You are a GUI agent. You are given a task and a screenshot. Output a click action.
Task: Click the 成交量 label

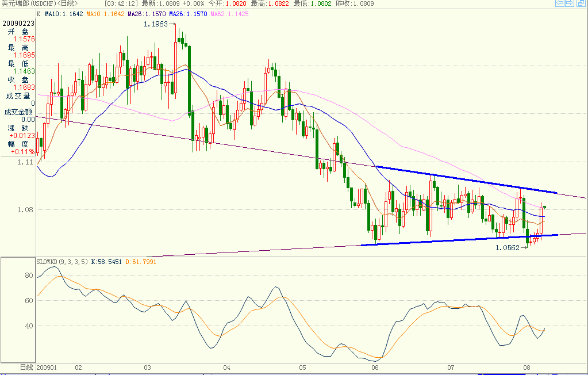point(18,95)
